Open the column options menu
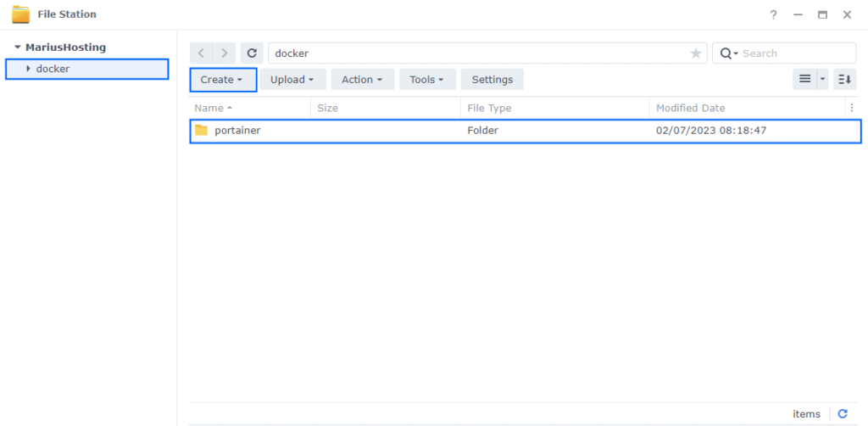Viewport: 868px width, 426px height. 852,108
